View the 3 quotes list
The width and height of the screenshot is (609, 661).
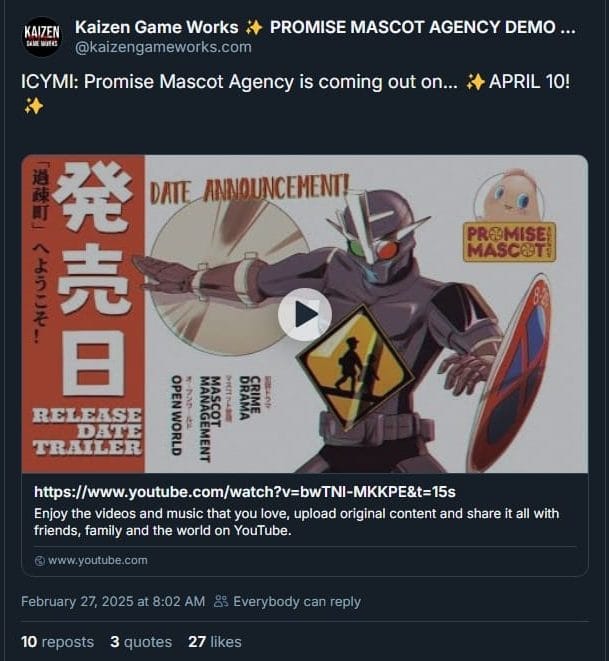click(x=141, y=642)
